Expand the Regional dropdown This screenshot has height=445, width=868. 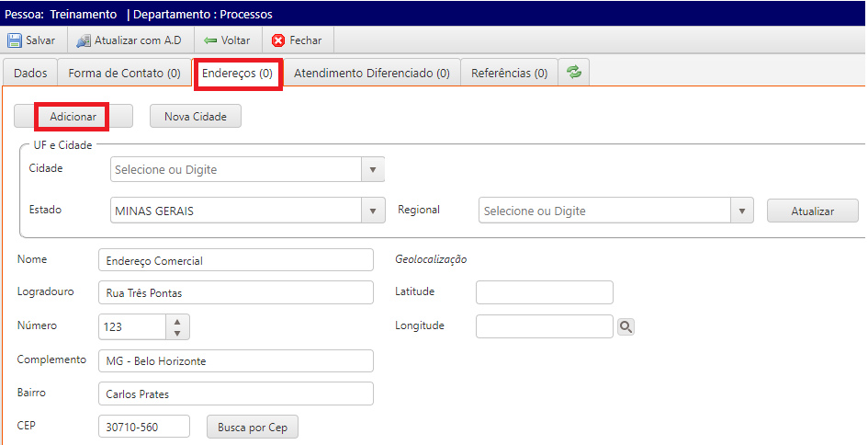click(x=742, y=211)
